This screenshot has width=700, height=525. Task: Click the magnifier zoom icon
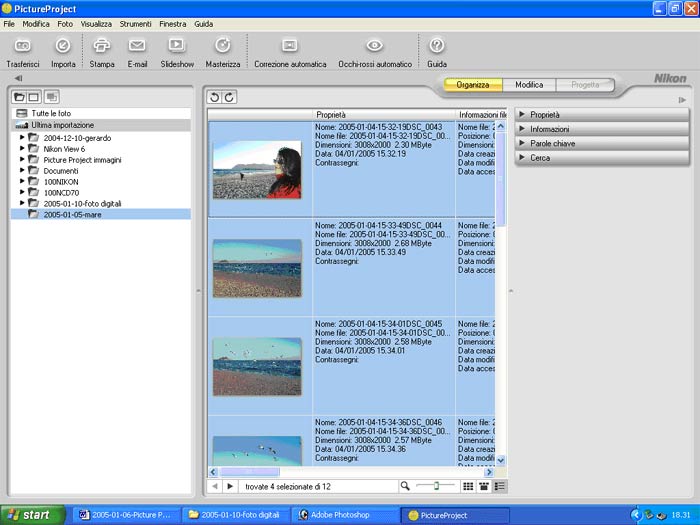(x=405, y=486)
